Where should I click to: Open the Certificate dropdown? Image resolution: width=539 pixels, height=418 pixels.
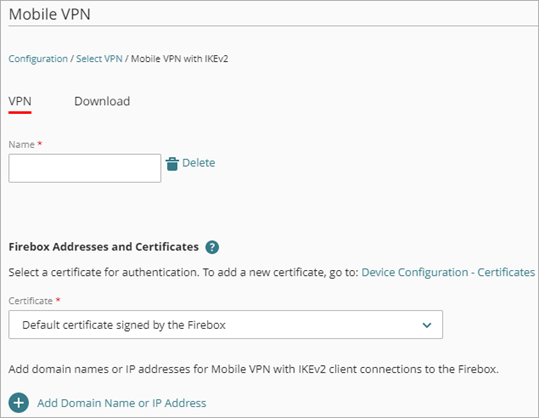226,324
